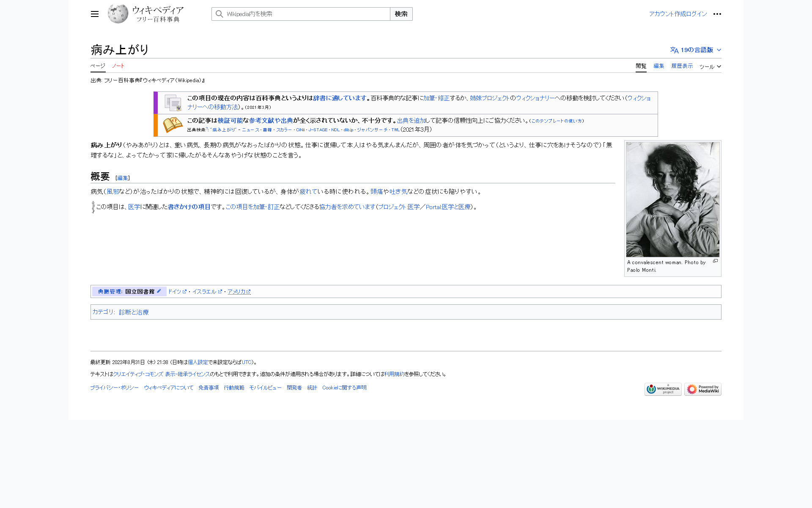Click the dictionary document notice icon

[173, 103]
